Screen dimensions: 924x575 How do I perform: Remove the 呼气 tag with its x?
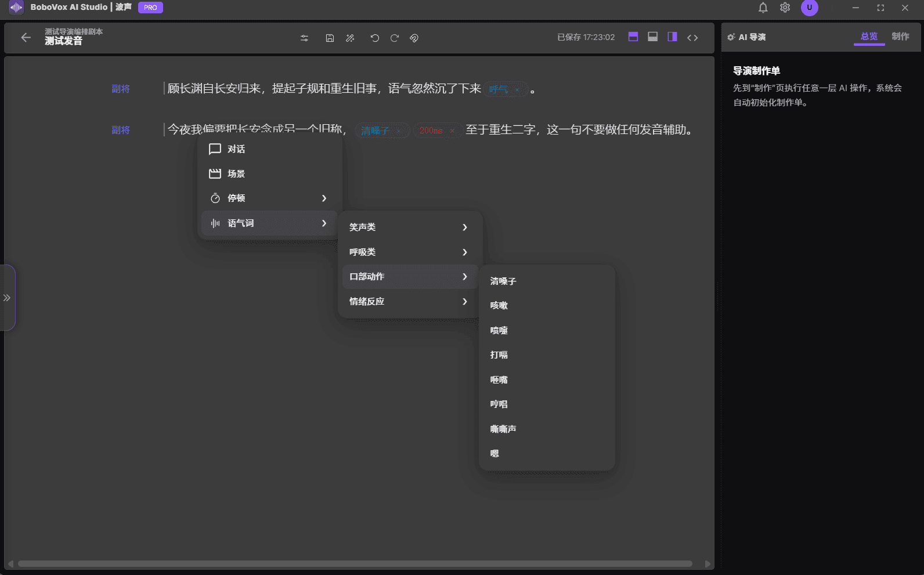[517, 90]
